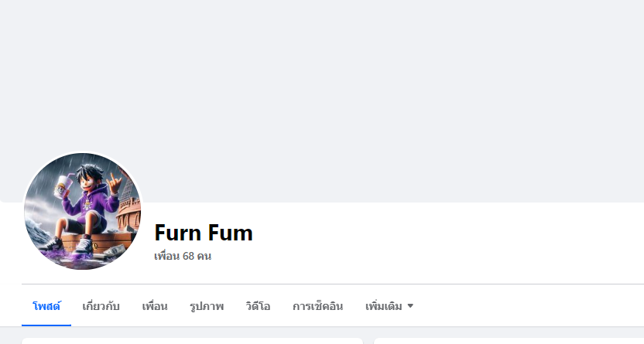This screenshot has height=344, width=644.
Task: Click the arrow beside เพิ่มเติม
Action: tap(410, 306)
